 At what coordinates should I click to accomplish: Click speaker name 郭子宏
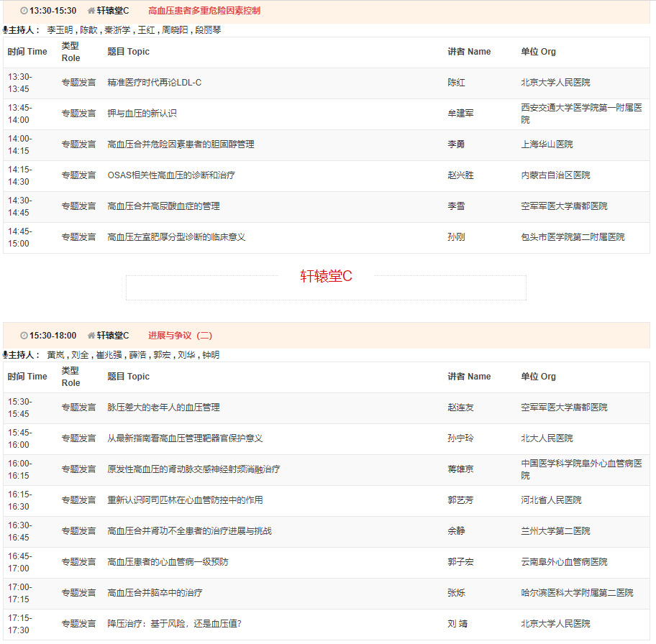point(460,563)
